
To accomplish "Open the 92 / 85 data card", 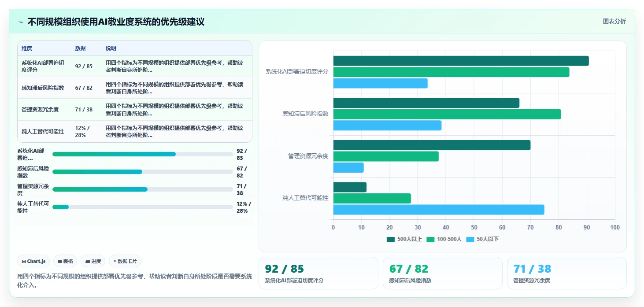I will (x=318, y=273).
